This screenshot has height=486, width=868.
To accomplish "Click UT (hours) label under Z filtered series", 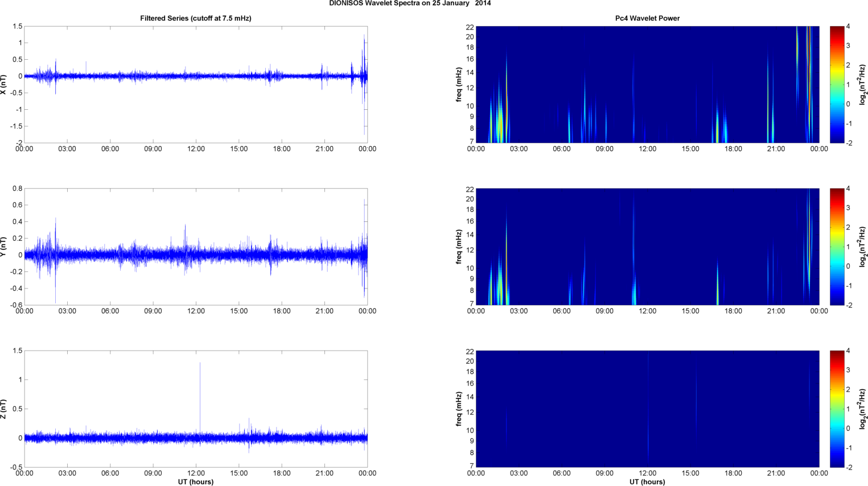I will coord(196,481).
